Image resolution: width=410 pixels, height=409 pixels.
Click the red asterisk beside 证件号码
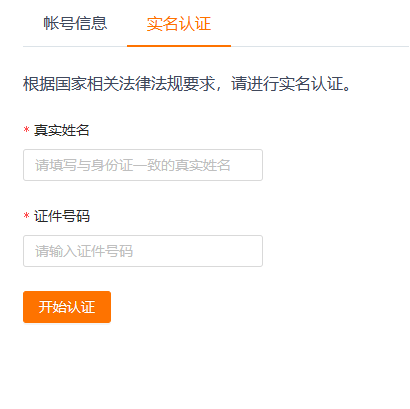coord(27,216)
